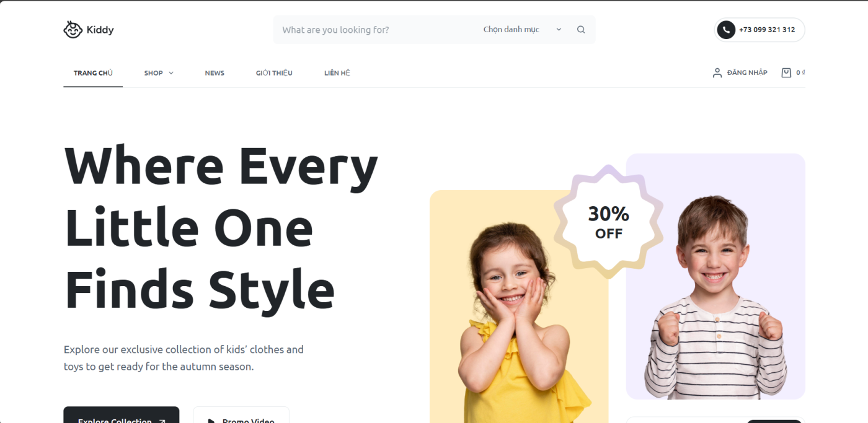Click the Explore Collection button
The image size is (868, 423).
[122, 415]
